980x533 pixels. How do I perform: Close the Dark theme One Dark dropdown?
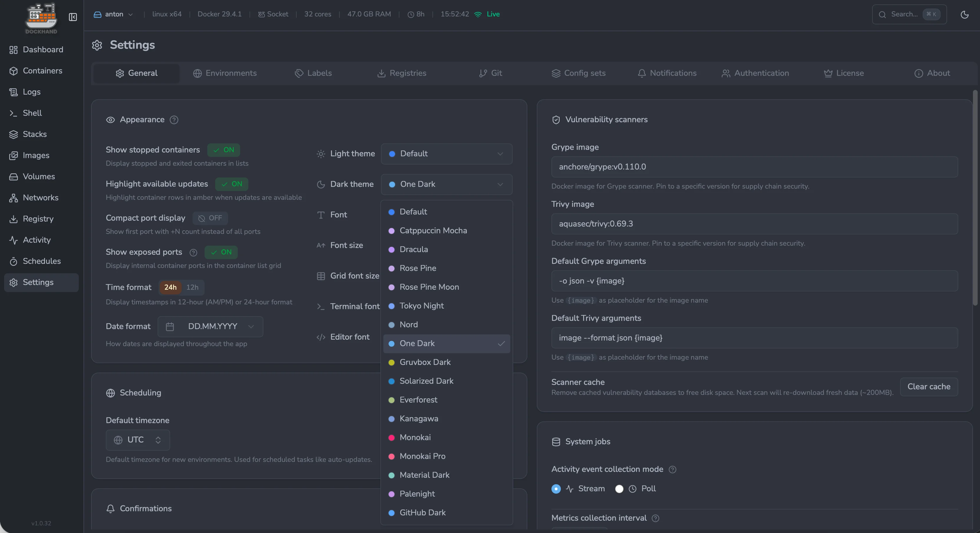click(x=446, y=185)
